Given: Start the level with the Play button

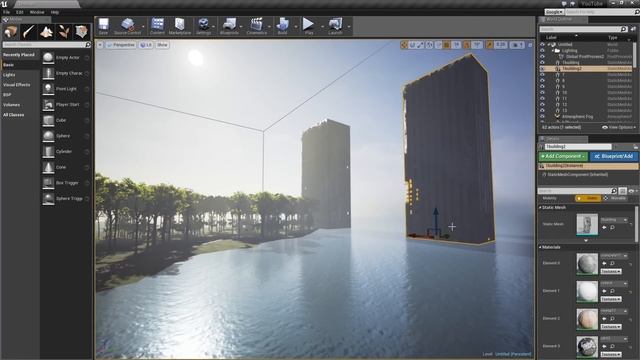Looking at the screenshot, I should pos(309,26).
